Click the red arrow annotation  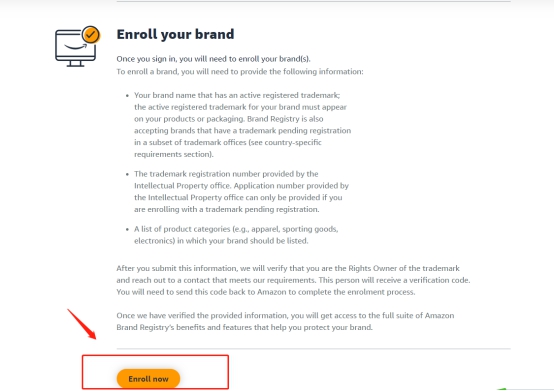tap(82, 324)
